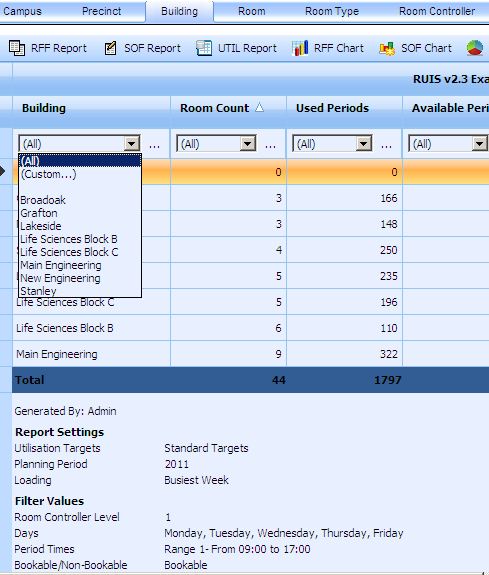Click the pie chart icon

[475, 48]
